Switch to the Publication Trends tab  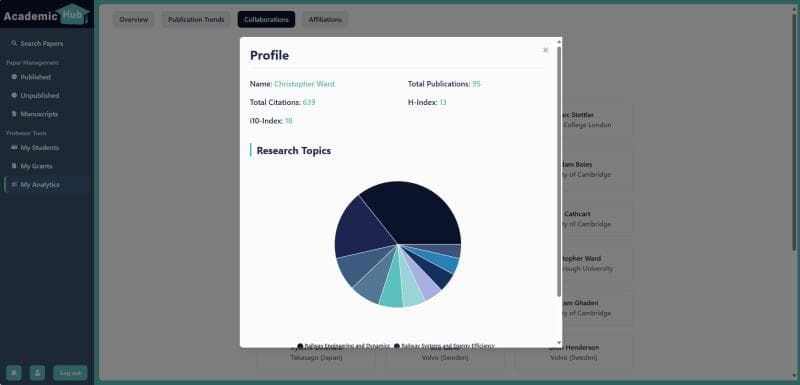tap(196, 19)
